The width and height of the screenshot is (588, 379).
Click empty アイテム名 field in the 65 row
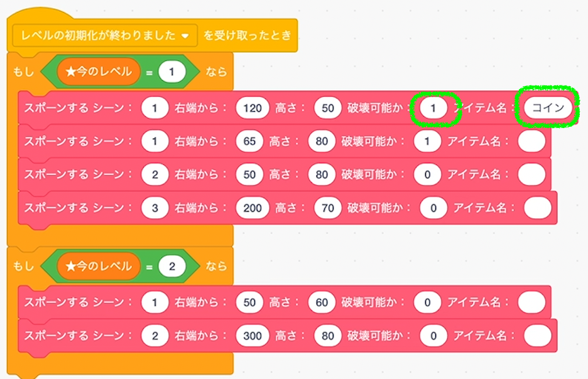(531, 141)
